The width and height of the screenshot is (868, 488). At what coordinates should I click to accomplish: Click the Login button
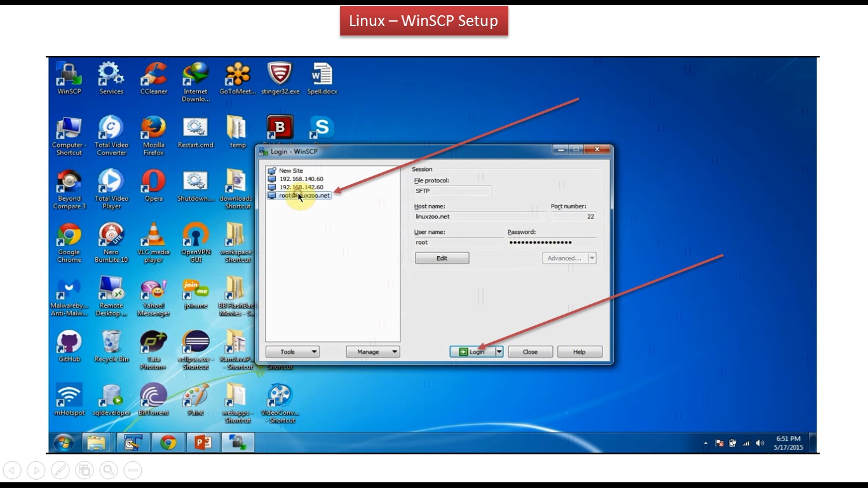point(472,351)
